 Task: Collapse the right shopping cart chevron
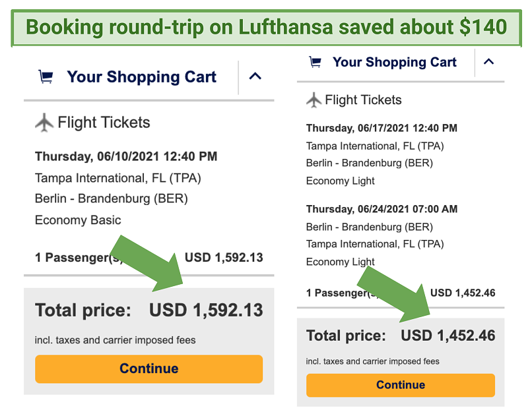[488, 62]
